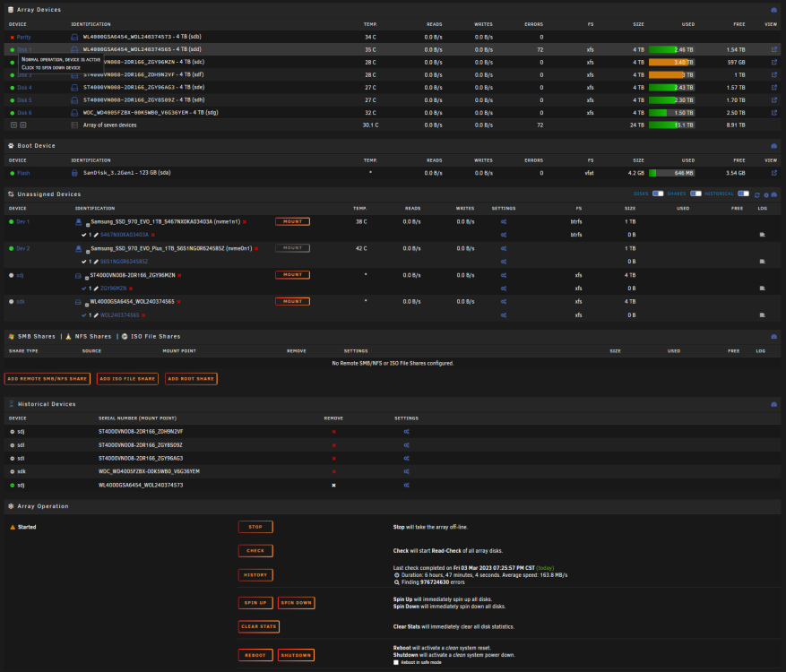This screenshot has height=672, width=786.
Task: Edit mount point of S467NX0KA03403A partition
Action: [x=96, y=235]
